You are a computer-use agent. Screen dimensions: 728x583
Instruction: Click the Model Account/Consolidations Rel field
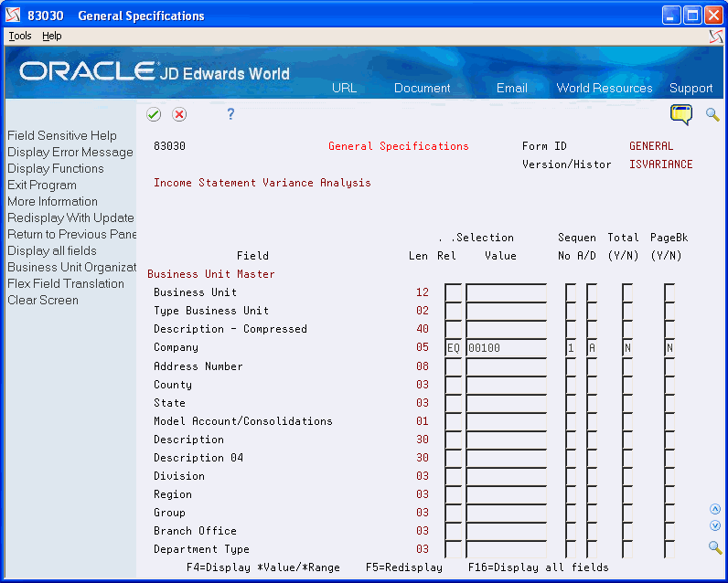(453, 421)
